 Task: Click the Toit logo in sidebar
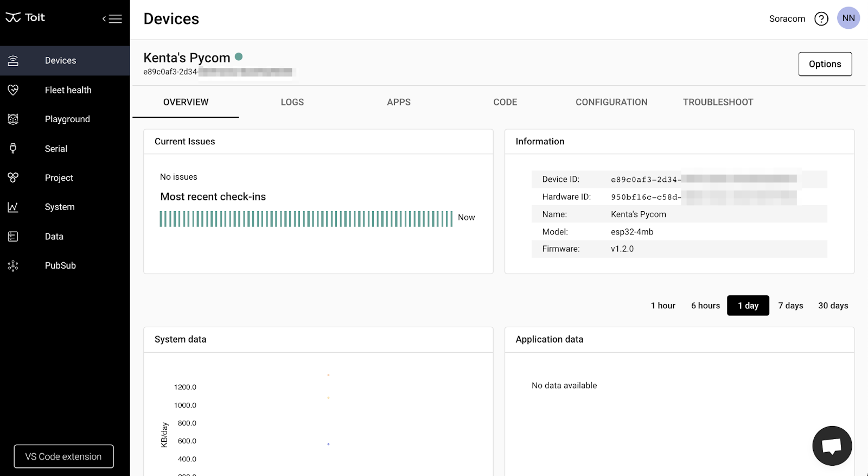coord(25,17)
